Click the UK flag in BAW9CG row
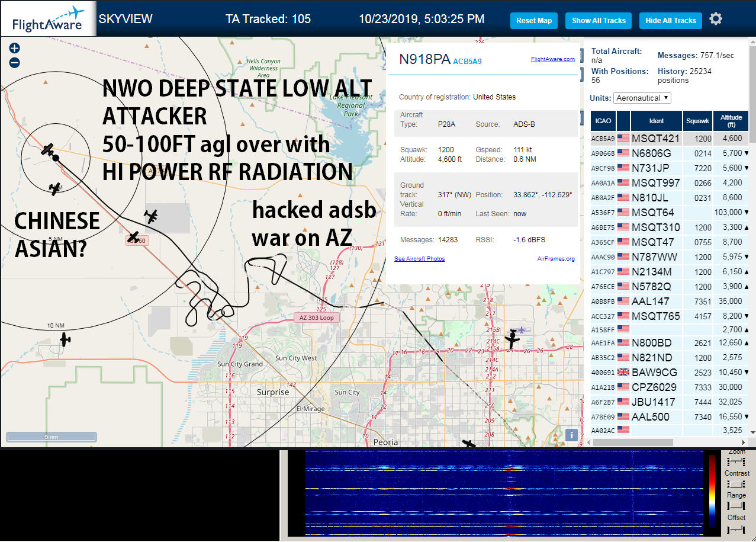Image resolution: width=756 pixels, height=542 pixels. point(623,373)
